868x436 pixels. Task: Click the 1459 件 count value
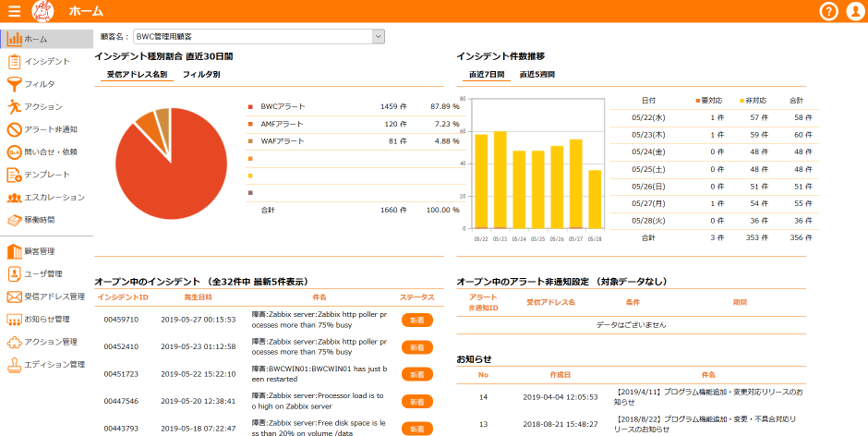(x=393, y=106)
